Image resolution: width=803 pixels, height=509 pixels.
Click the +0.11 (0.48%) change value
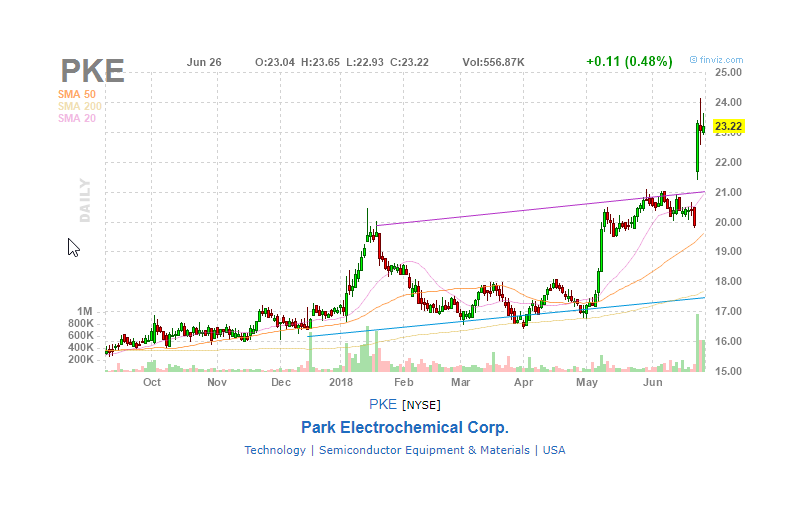tap(629, 61)
